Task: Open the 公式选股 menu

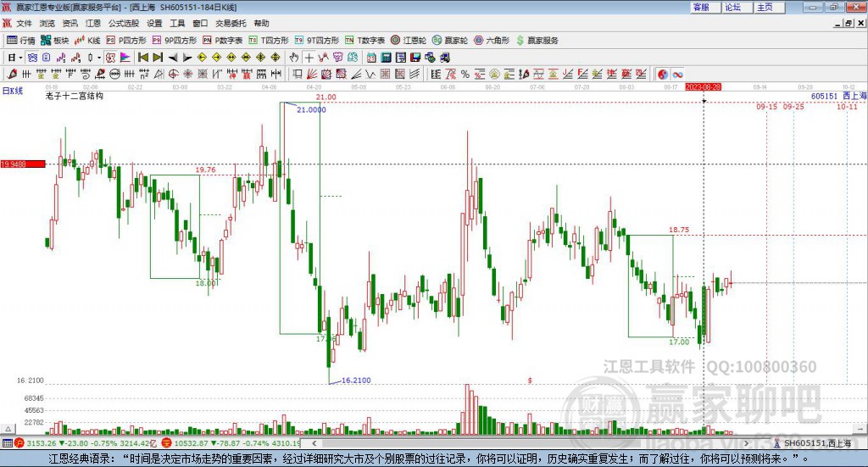Action: [x=124, y=23]
